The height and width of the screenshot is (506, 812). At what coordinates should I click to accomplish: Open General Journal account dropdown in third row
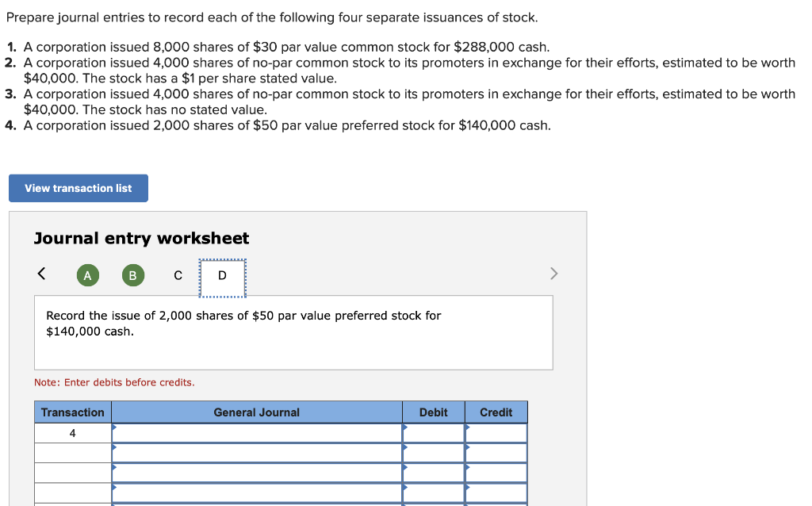pyautogui.click(x=257, y=473)
